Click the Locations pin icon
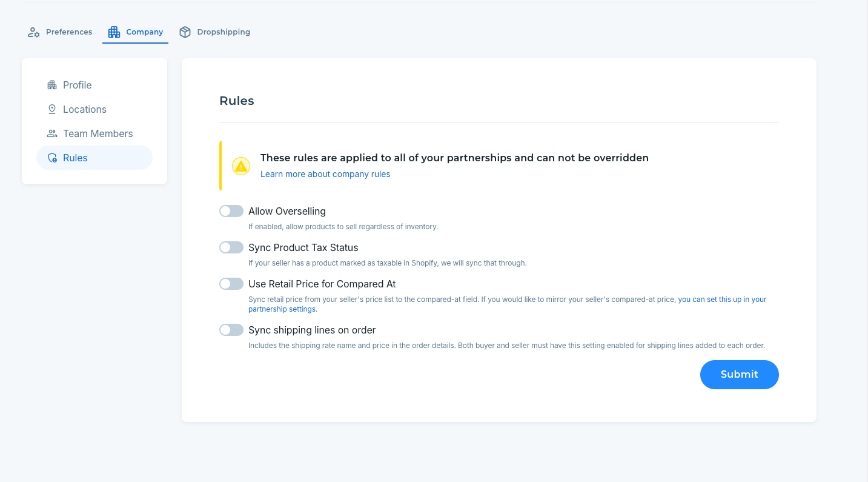 tap(52, 109)
